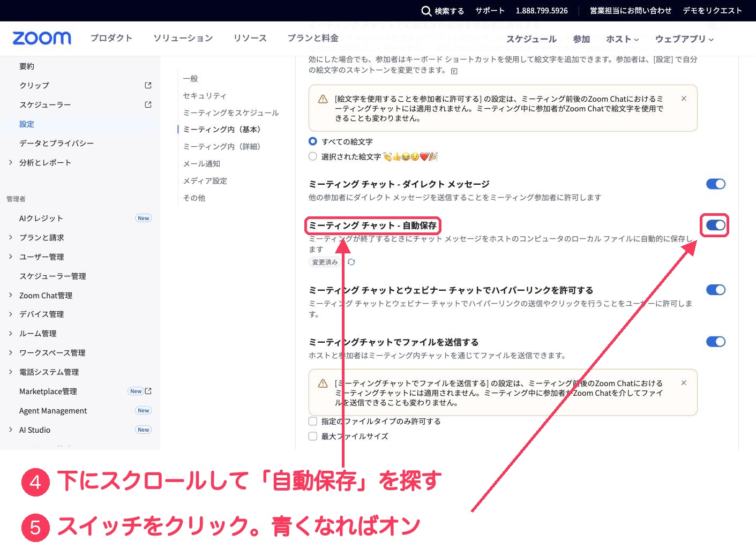The height and width of the screenshot is (557, 756).
Task: Click the reset icon next to 変更済み
Action: 351,262
